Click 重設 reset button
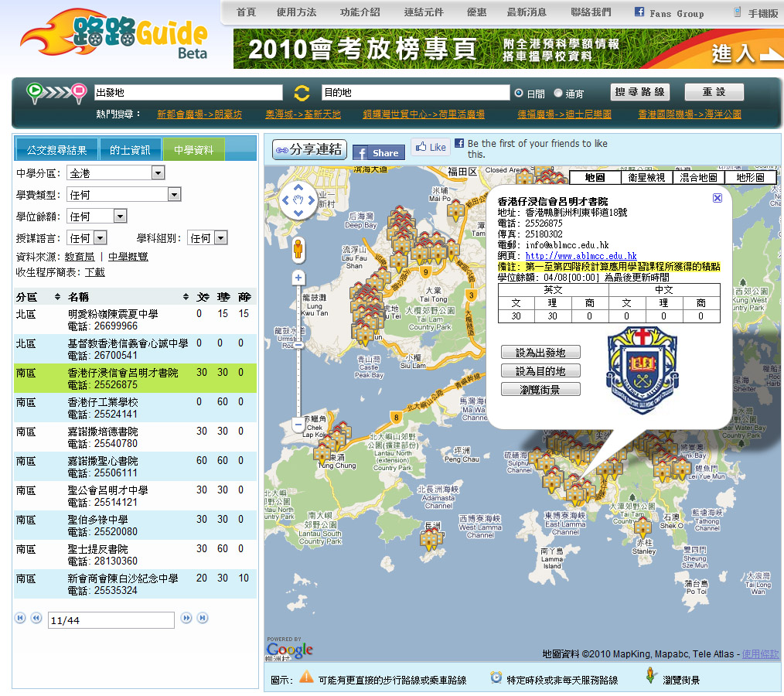This screenshot has width=784, height=696. point(714,92)
